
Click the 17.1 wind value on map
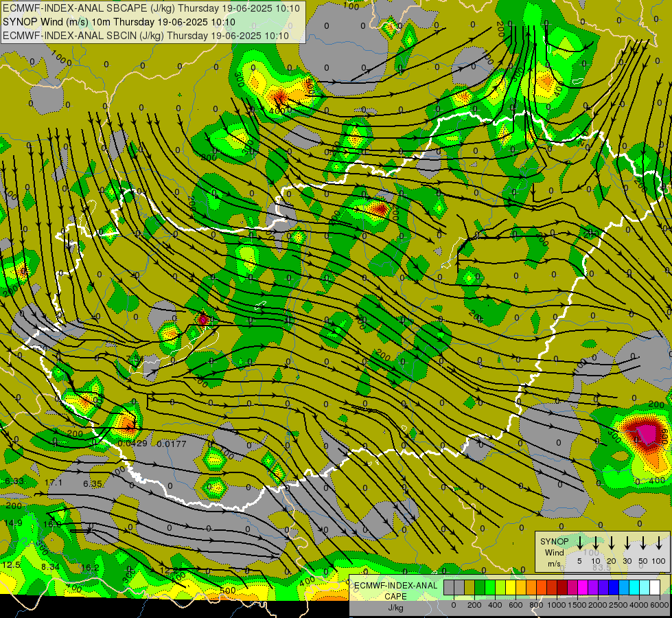click(54, 483)
